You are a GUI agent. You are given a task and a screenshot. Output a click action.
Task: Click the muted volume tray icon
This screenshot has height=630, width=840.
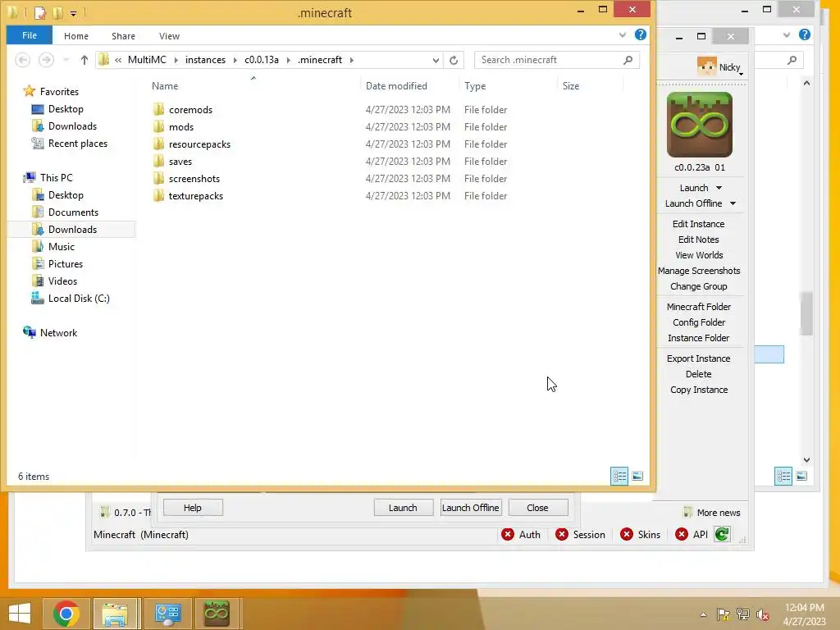tap(762, 614)
